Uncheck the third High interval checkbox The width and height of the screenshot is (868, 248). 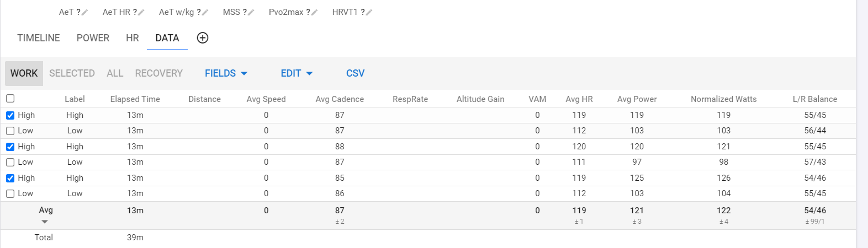[10, 178]
